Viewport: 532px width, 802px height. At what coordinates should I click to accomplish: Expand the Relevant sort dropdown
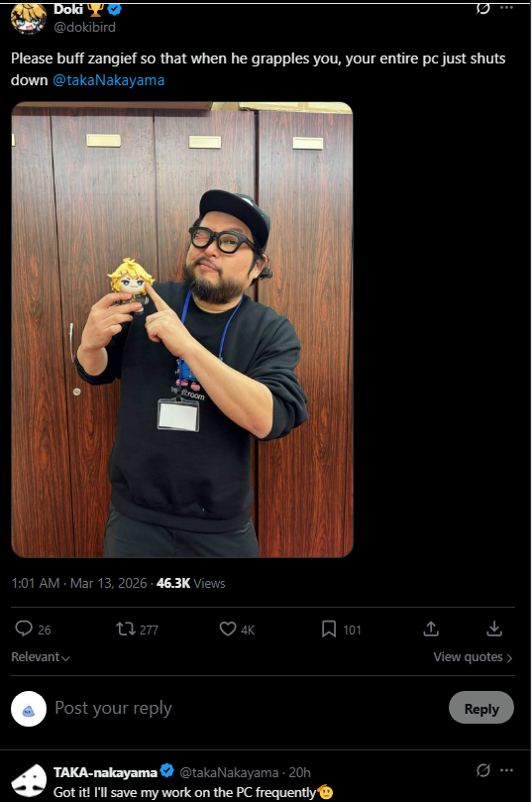pyautogui.click(x=41, y=657)
